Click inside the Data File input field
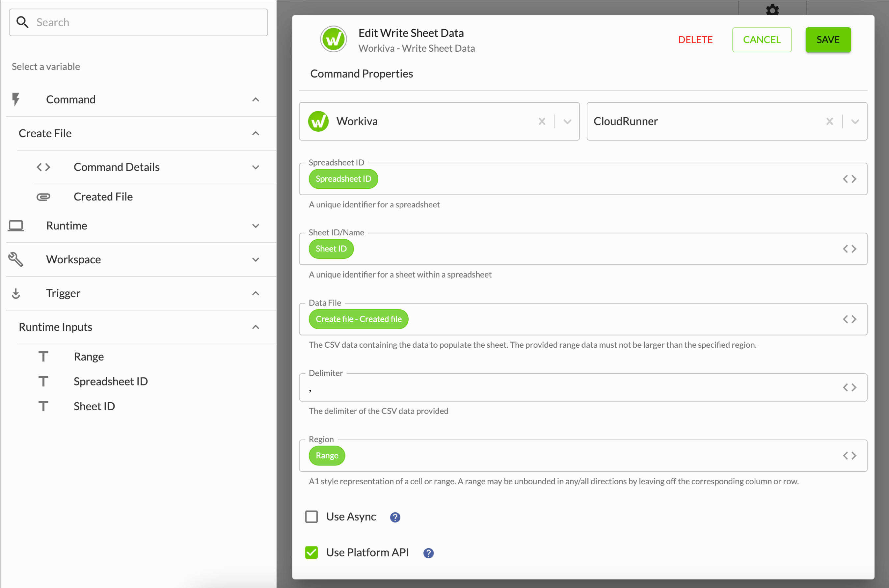Viewport: 889px width, 588px height. (x=583, y=319)
